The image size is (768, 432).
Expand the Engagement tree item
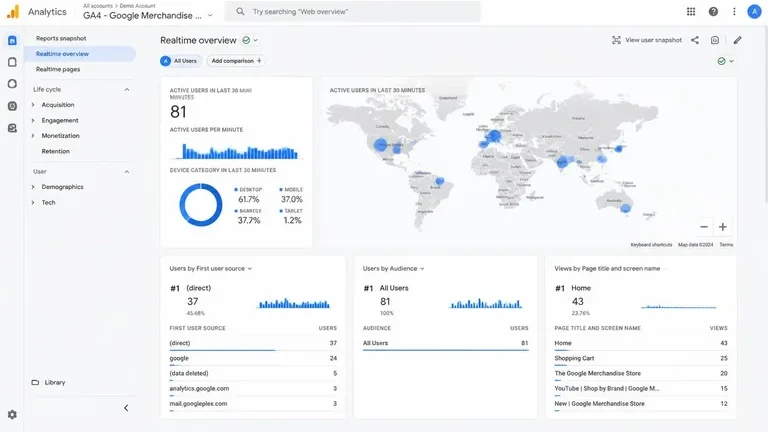click(33, 120)
